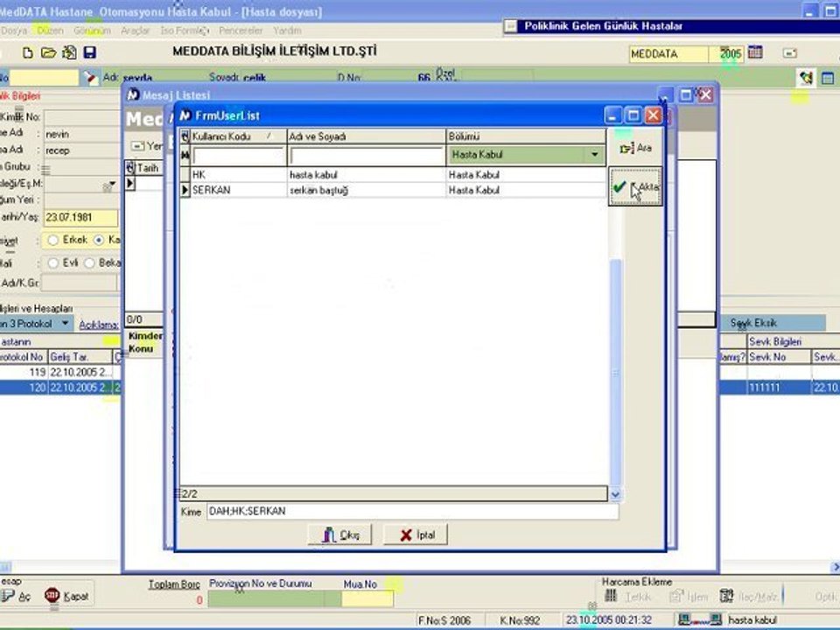This screenshot has height=630, width=840.
Task: Click the print preview toolbar icon
Action: [69, 52]
